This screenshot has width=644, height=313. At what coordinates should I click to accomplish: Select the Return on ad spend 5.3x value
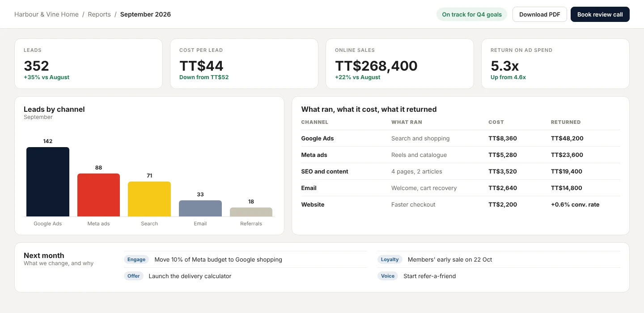504,66
